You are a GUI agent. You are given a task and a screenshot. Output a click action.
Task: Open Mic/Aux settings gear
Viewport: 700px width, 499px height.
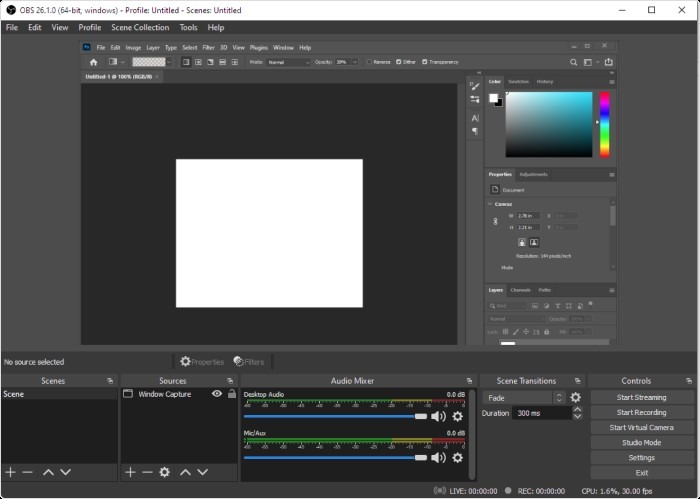(x=458, y=457)
